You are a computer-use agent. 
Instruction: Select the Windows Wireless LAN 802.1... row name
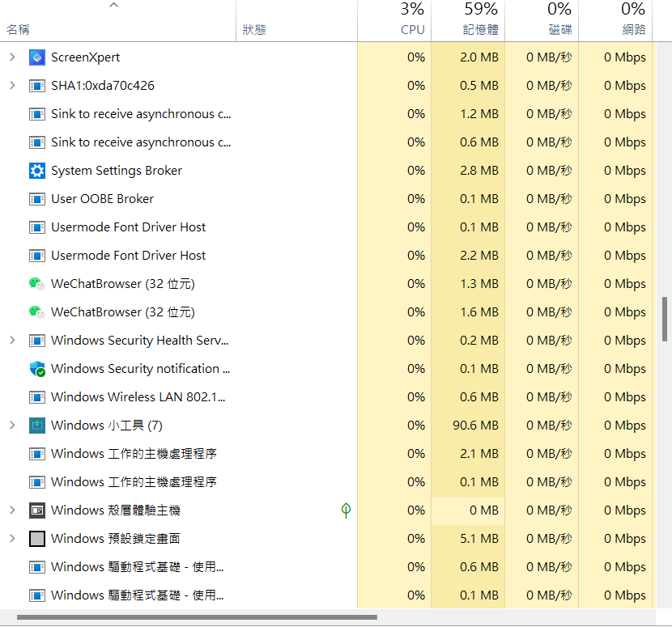click(x=138, y=397)
